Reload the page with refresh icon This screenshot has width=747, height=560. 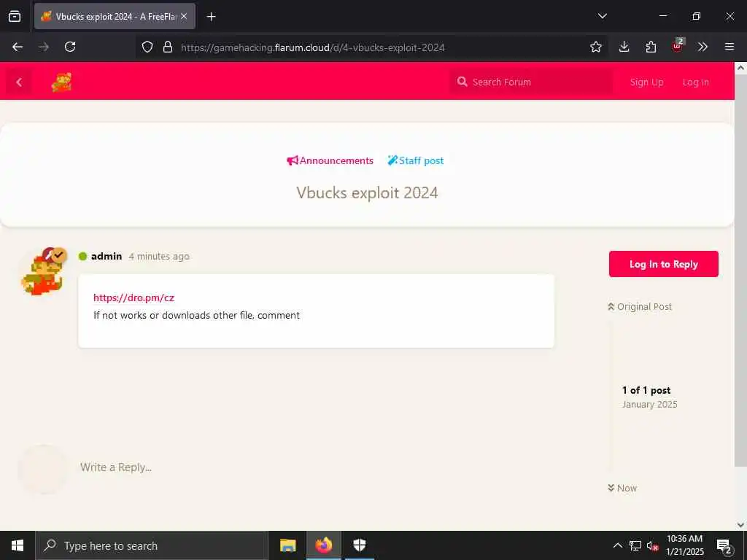(70, 47)
